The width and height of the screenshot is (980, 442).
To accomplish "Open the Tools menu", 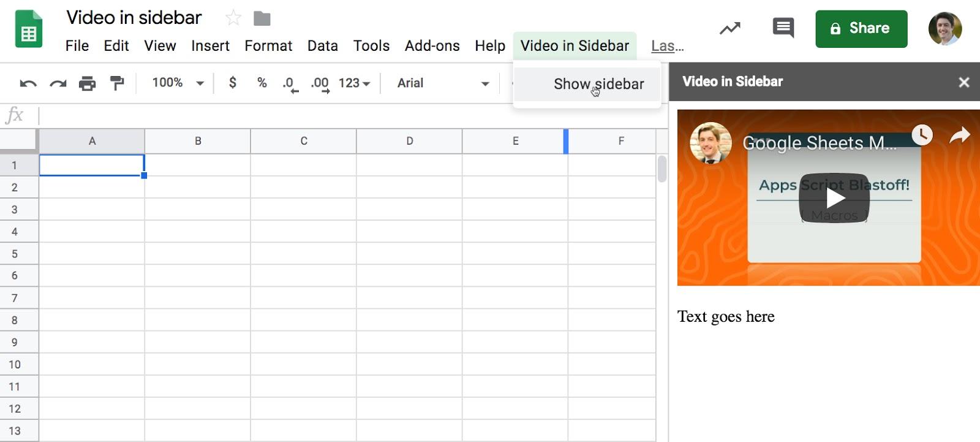I will point(371,46).
